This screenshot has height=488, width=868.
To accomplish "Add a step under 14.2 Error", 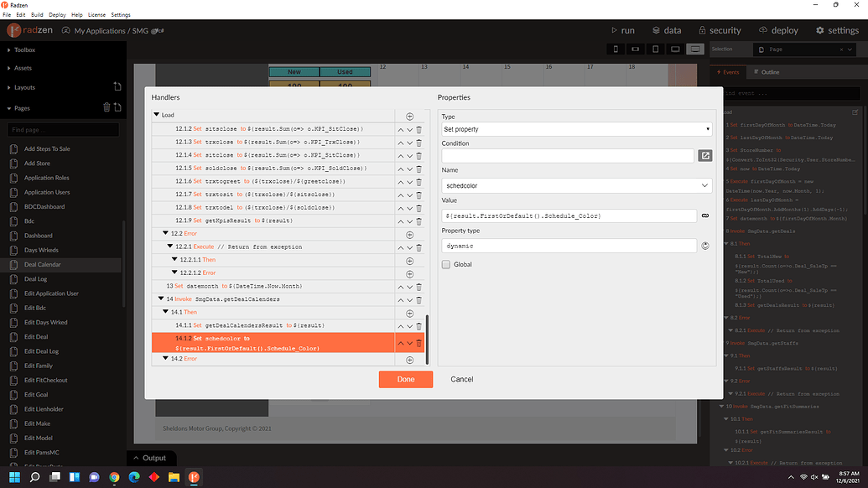I will (409, 358).
